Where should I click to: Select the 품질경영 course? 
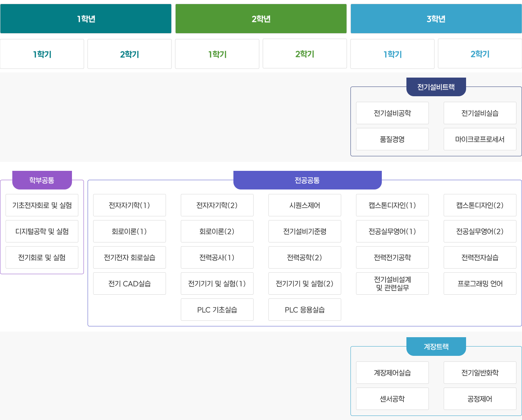click(392, 139)
